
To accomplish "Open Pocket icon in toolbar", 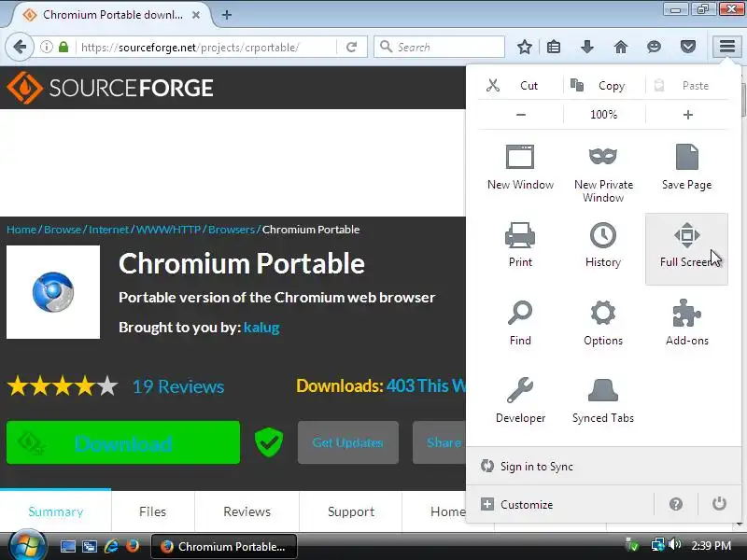I will point(688,47).
